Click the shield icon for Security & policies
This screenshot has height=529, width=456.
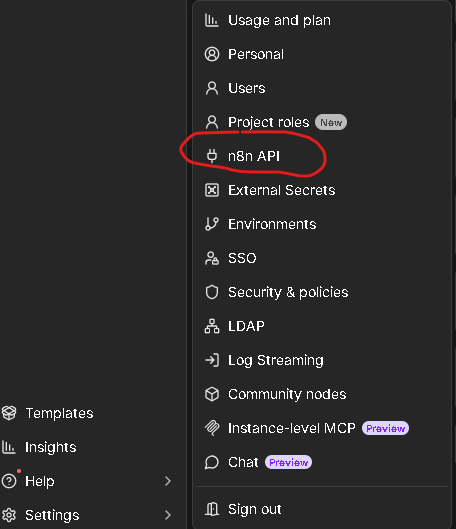point(212,292)
